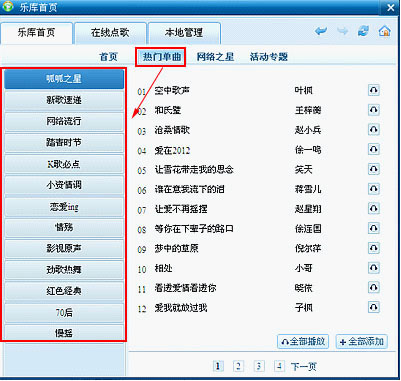Click the headphone icon for song 03 沧桑情歌
The image size is (401, 381).
pos(374,129)
